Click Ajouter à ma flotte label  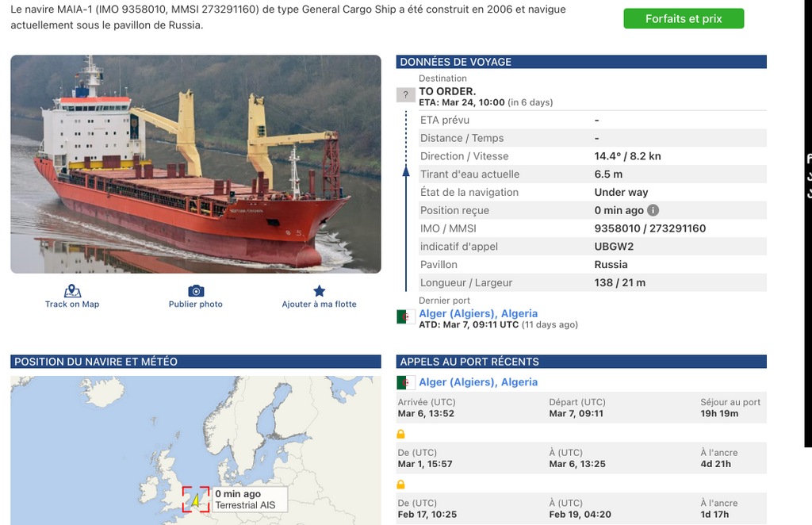319,304
